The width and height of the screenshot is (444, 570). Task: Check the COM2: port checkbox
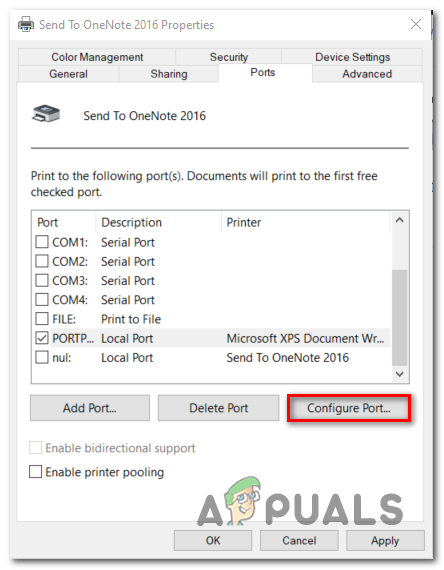click(x=42, y=261)
